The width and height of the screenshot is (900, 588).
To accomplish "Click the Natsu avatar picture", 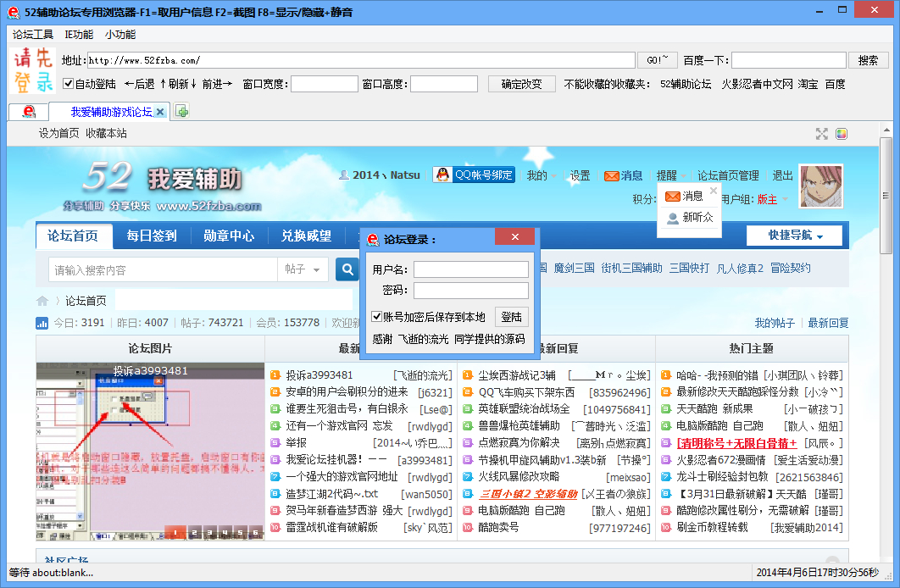I will pyautogui.click(x=821, y=186).
